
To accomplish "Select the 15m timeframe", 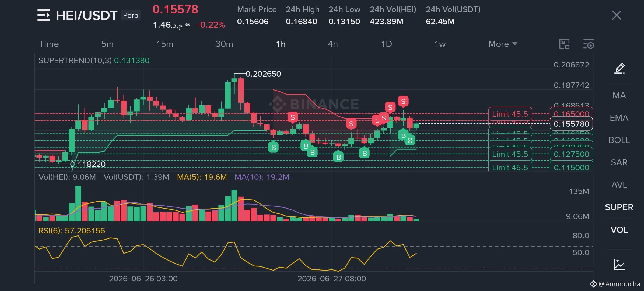I will (165, 44).
